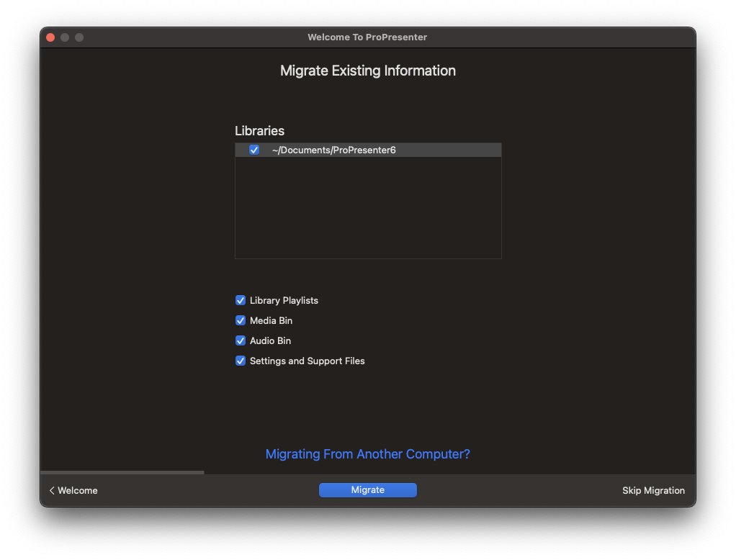Click the Library Playlists label text
Image resolution: width=736 pixels, height=560 pixels.
[x=284, y=301]
